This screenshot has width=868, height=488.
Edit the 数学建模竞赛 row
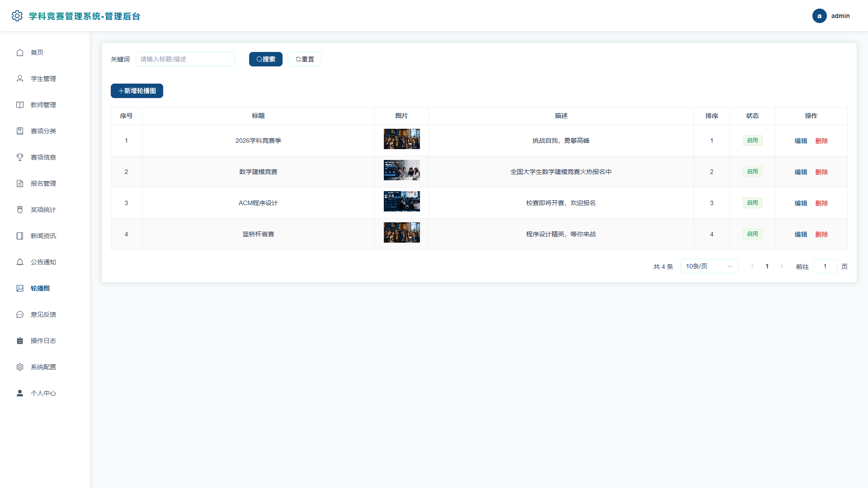point(801,172)
